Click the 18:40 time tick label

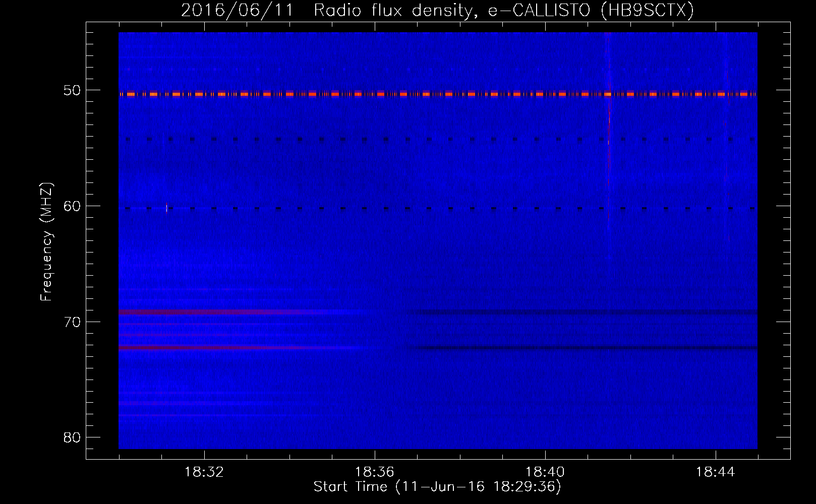[545, 472]
